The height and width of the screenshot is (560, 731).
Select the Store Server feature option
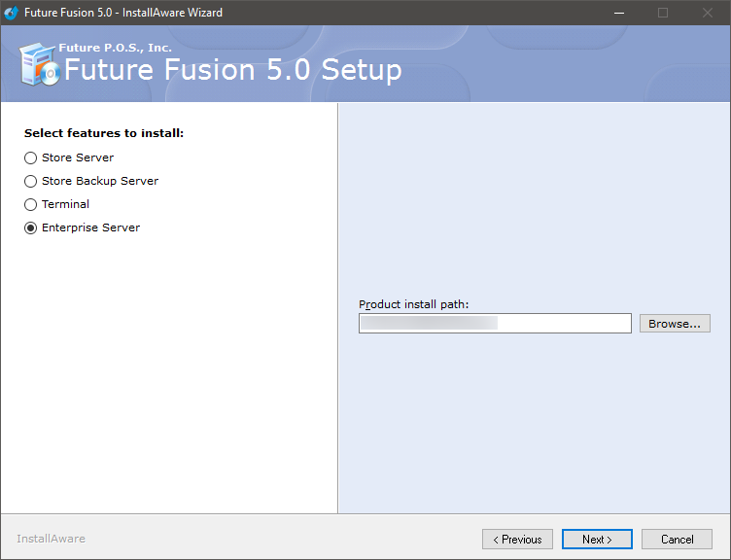pyautogui.click(x=31, y=157)
